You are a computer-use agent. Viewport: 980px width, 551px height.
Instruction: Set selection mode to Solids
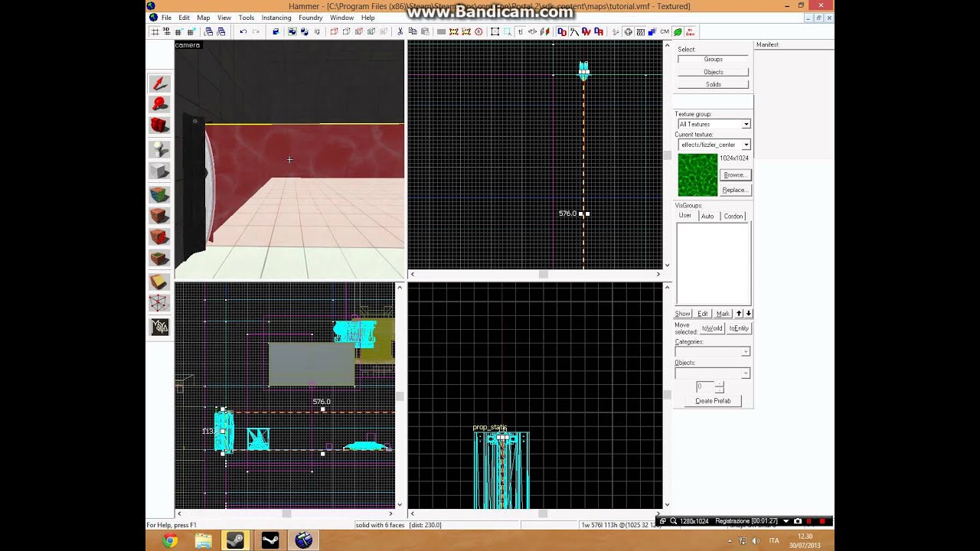[x=714, y=84]
